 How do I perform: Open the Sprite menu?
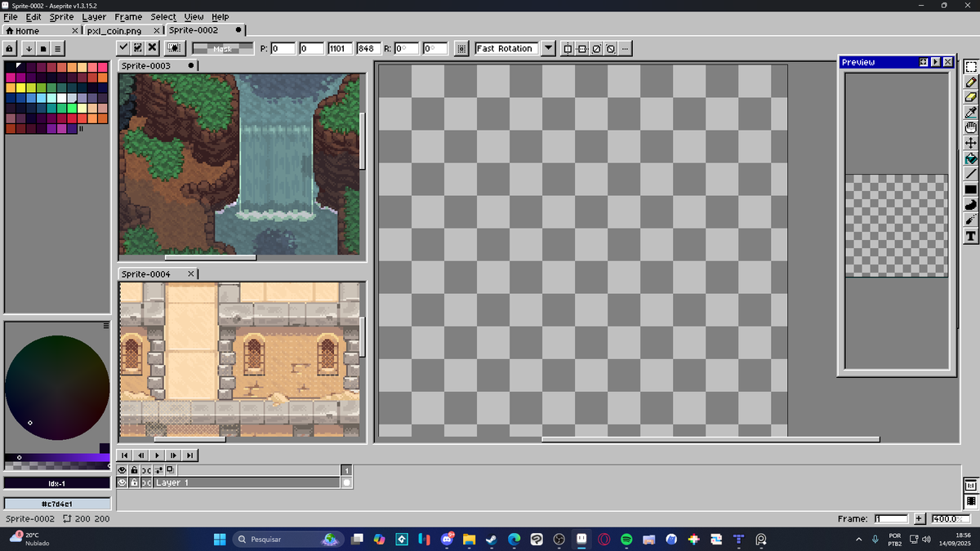(x=61, y=16)
